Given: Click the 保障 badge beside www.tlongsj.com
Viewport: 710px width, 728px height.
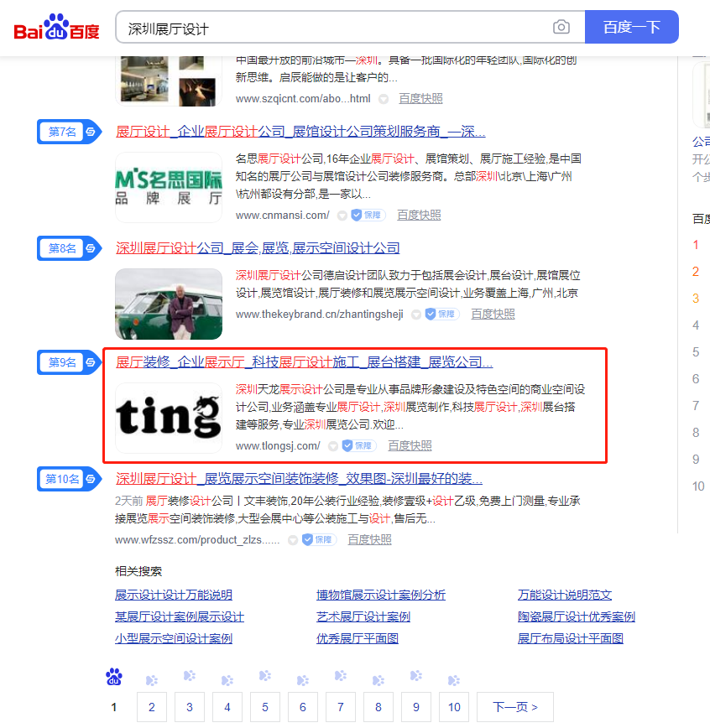Looking at the screenshot, I should pyautogui.click(x=358, y=446).
